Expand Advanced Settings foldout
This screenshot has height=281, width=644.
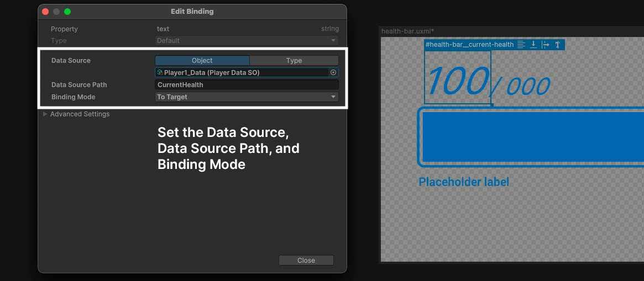[x=45, y=114]
